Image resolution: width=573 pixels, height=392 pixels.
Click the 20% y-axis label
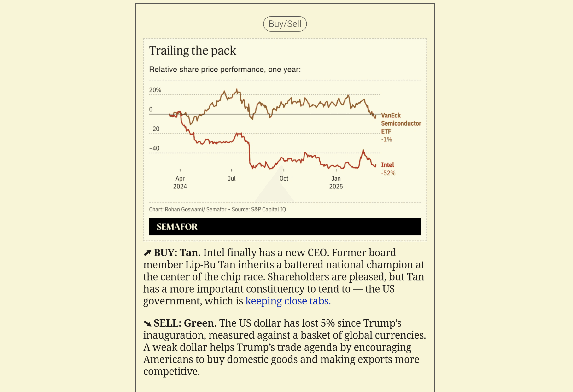(x=155, y=90)
